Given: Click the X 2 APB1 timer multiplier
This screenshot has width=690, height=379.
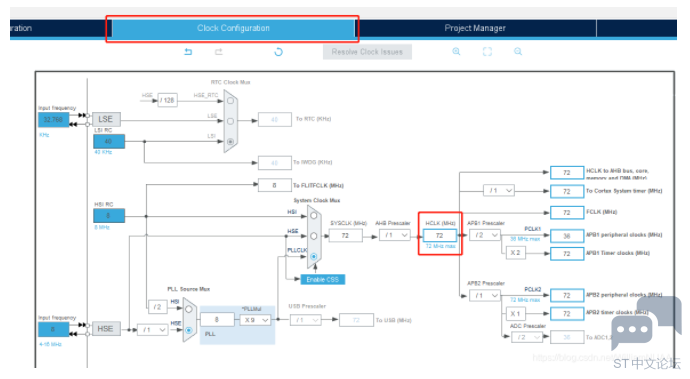Looking at the screenshot, I should click(515, 253).
